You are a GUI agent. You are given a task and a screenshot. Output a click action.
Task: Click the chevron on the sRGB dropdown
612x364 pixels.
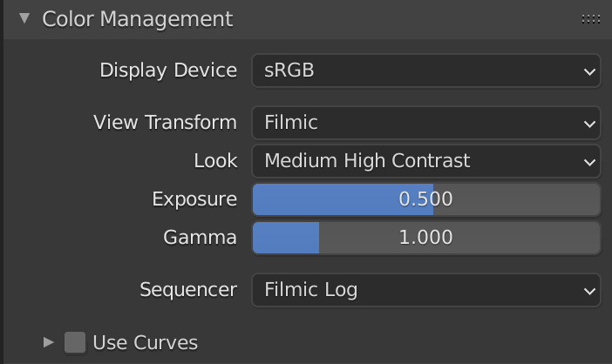[x=589, y=71]
